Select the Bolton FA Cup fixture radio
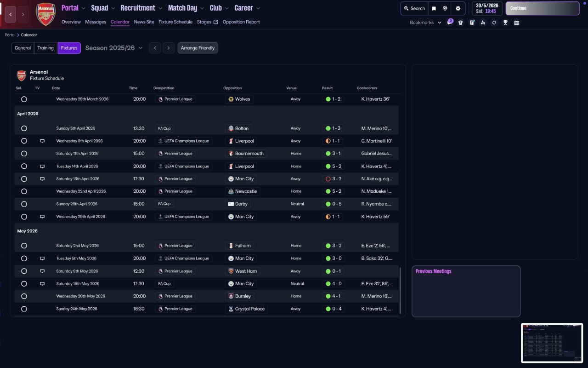588x368 pixels. tap(24, 128)
